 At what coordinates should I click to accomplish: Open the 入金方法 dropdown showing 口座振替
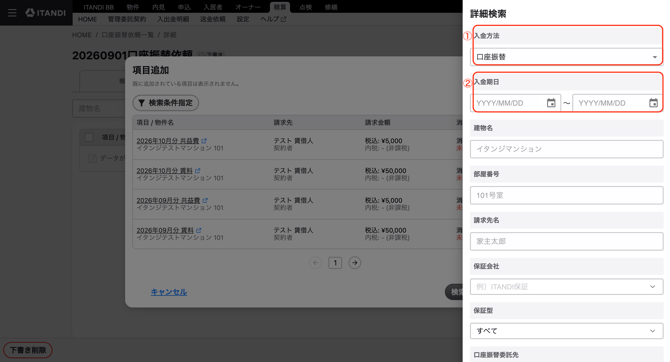tap(567, 57)
